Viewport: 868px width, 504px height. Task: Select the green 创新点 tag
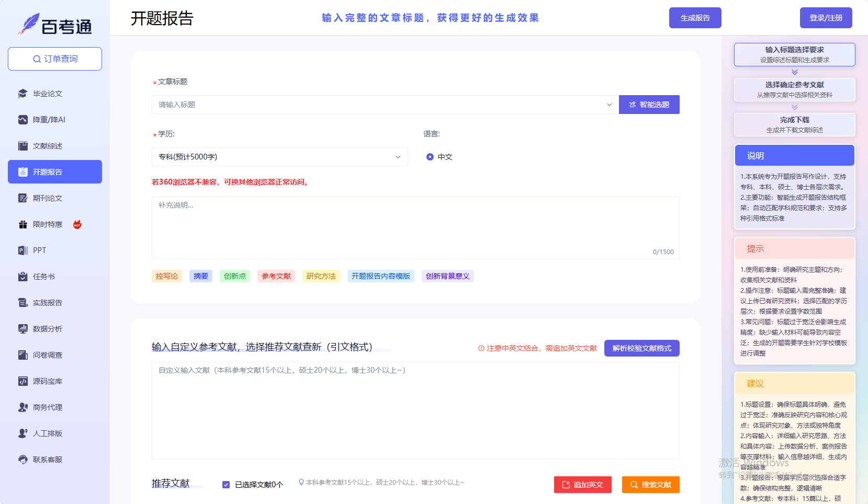click(x=234, y=276)
